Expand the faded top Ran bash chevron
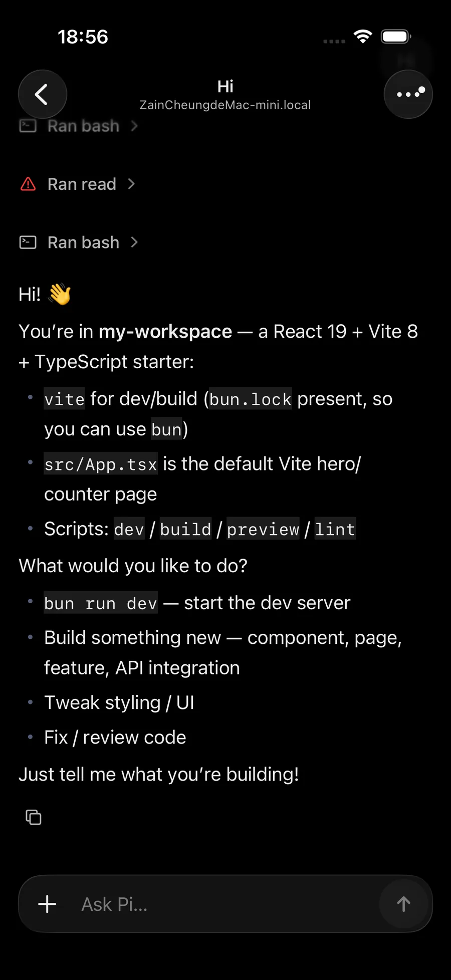The height and width of the screenshot is (980, 451). pos(134,126)
